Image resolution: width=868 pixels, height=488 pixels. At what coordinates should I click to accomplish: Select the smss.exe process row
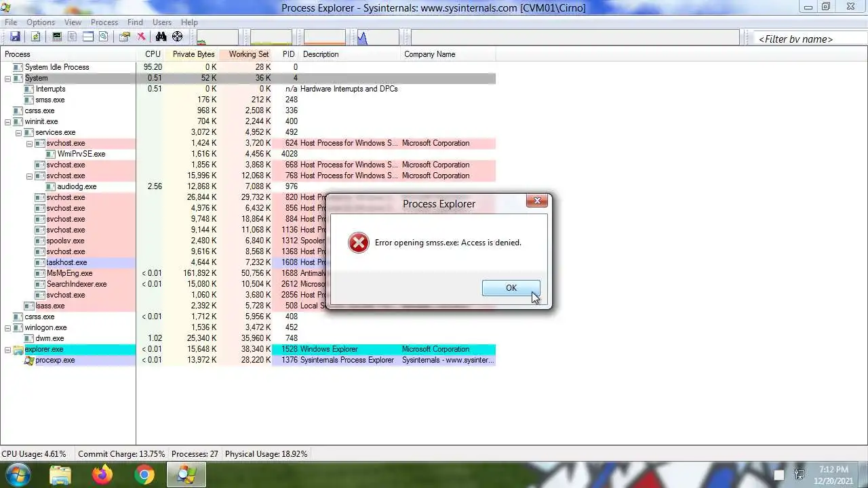click(x=248, y=100)
